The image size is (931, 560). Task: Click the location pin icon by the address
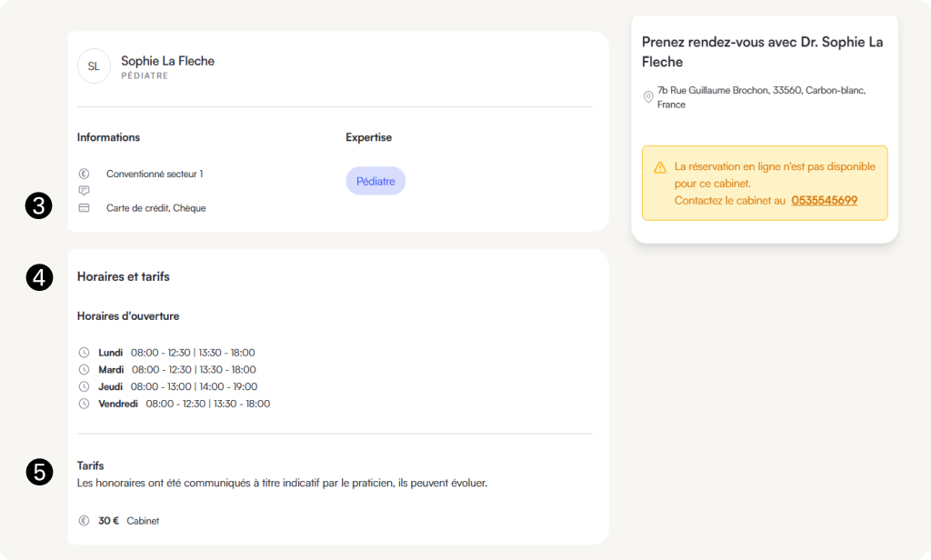pos(648,97)
